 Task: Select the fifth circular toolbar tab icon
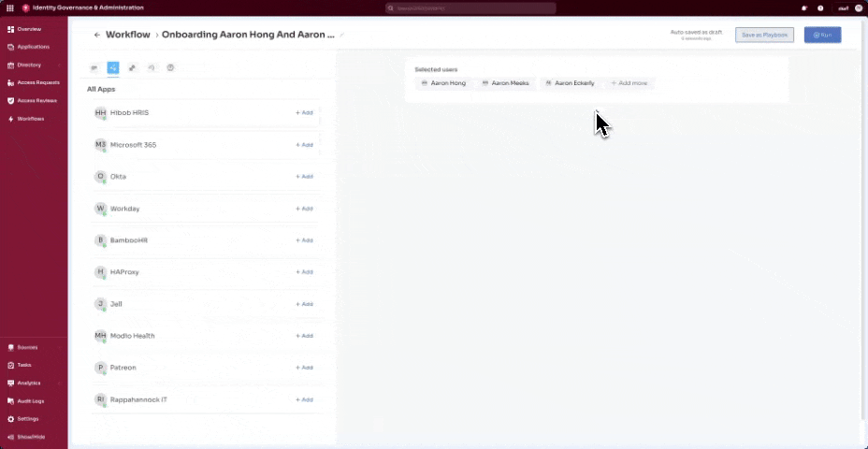click(170, 67)
